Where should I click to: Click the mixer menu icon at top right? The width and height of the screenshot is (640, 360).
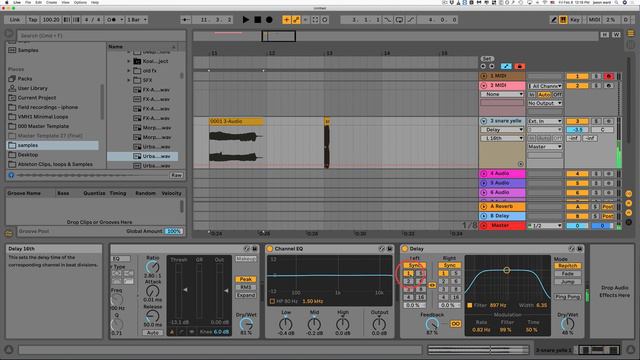click(631, 33)
